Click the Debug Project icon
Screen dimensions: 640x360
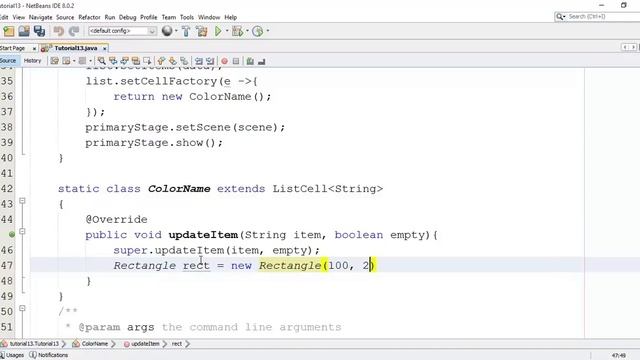coord(237,31)
